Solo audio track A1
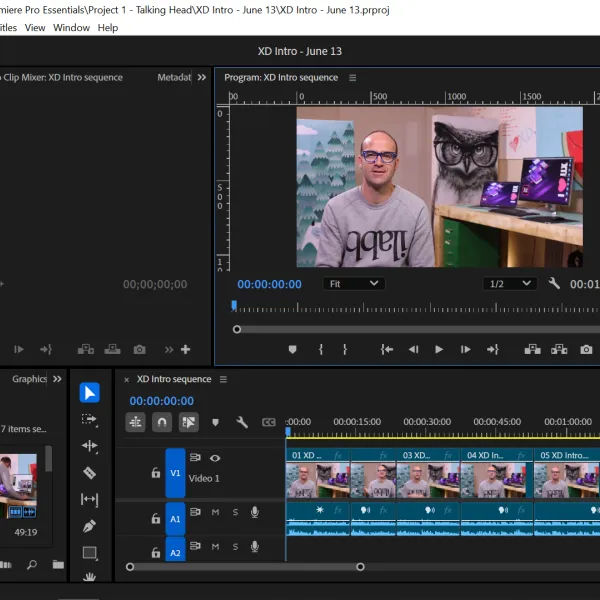Viewport: 600px width, 600px height. 235,512
